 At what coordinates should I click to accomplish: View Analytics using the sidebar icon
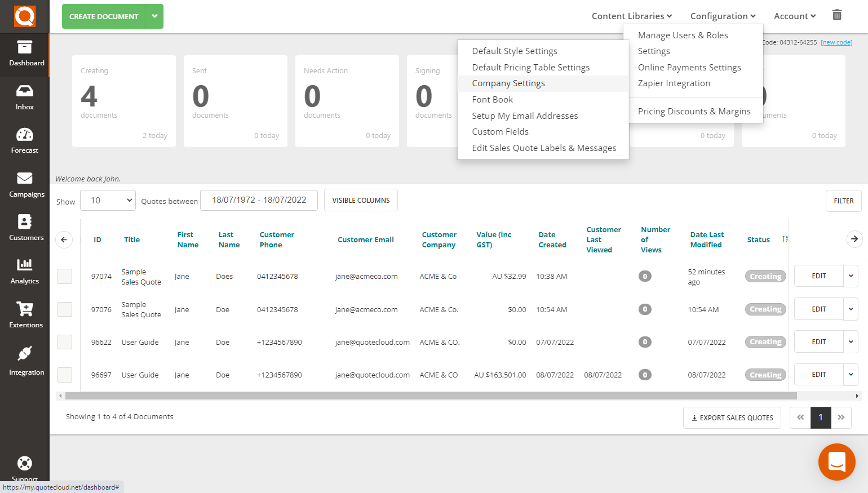coord(25,272)
